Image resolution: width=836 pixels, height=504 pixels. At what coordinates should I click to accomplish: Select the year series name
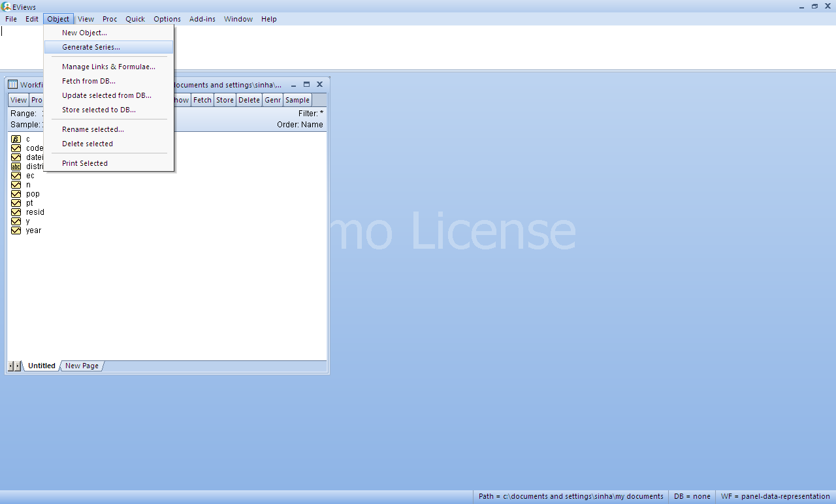(33, 230)
